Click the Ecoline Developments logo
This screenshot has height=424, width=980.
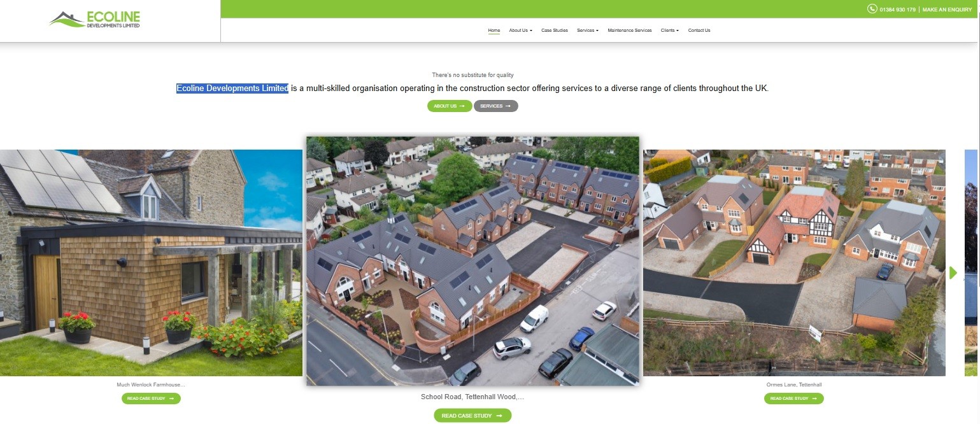[95, 20]
